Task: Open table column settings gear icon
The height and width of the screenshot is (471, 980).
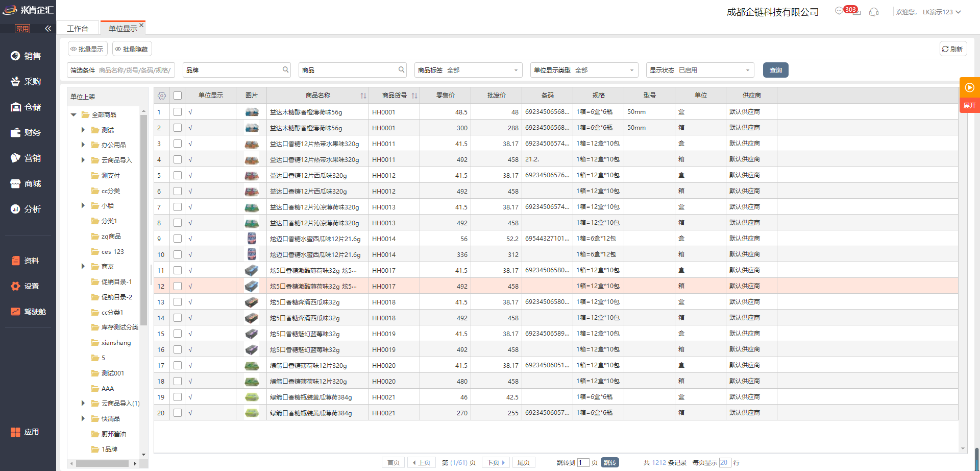Action: (162, 96)
